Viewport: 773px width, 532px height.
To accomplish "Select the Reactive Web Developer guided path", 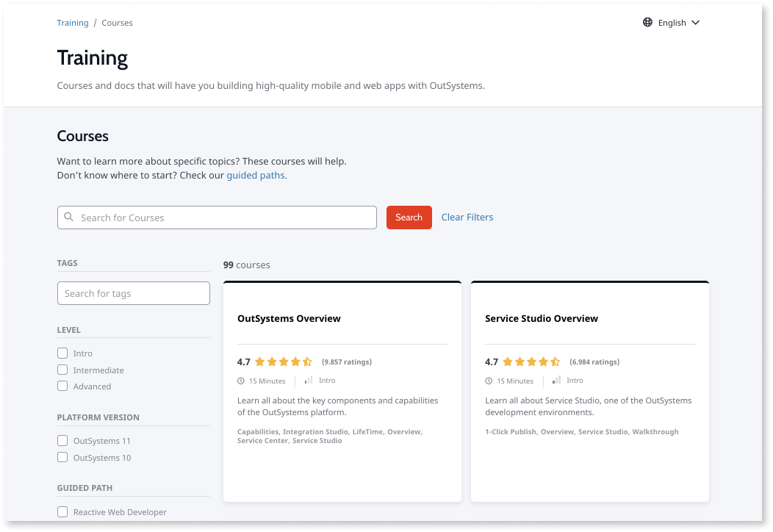I will click(62, 512).
